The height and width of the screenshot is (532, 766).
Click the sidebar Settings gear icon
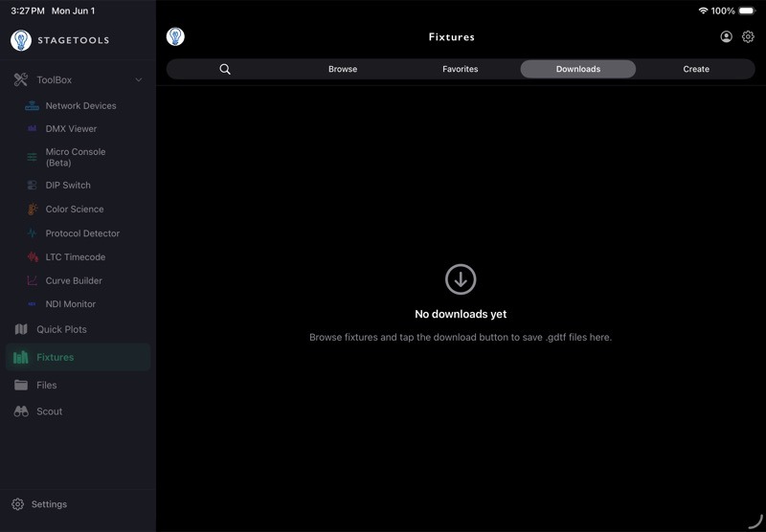pos(17,504)
